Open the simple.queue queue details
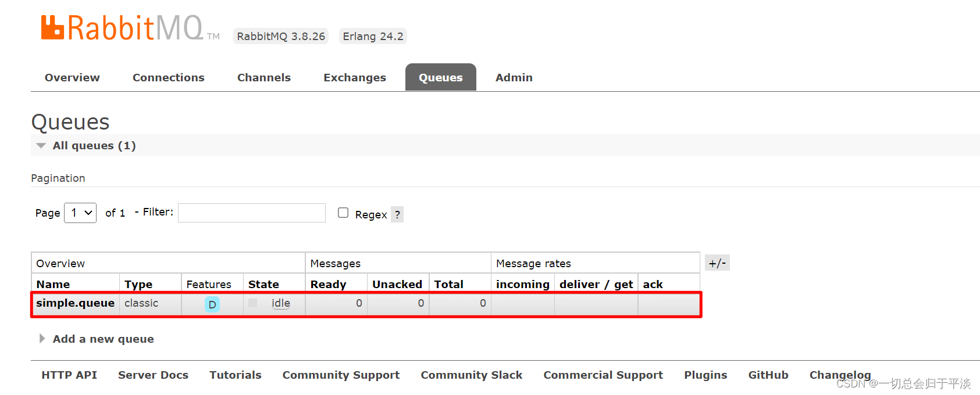 [x=76, y=303]
